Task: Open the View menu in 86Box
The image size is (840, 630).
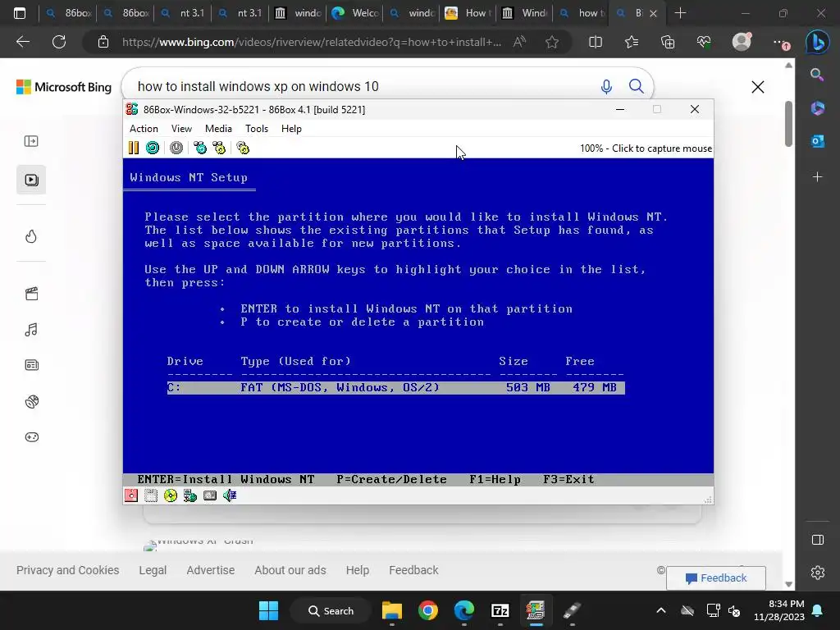Action: click(x=181, y=129)
